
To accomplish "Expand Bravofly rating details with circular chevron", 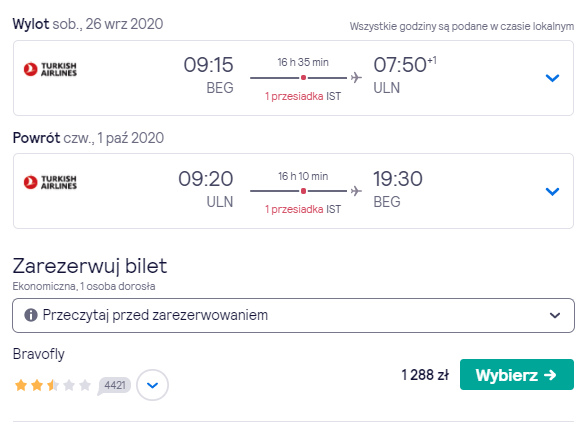I will tap(152, 385).
